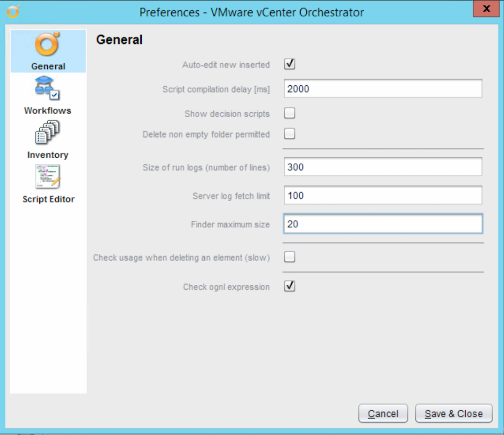Select the General label in sidebar
504x435 pixels.
(48, 67)
